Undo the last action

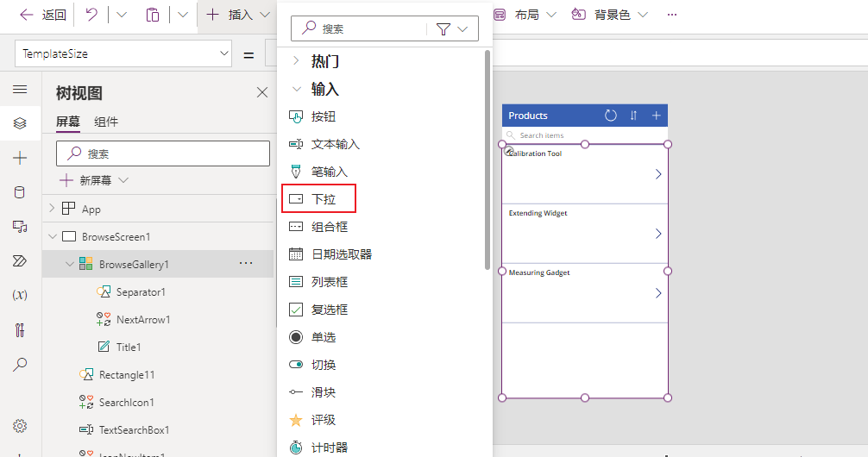coord(91,15)
